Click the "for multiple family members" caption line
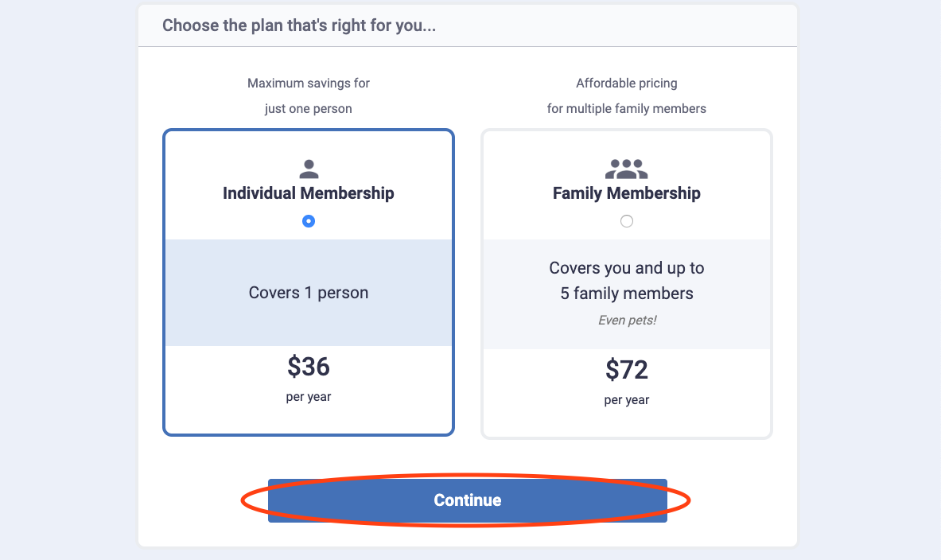This screenshot has height=560, width=941. coord(627,108)
